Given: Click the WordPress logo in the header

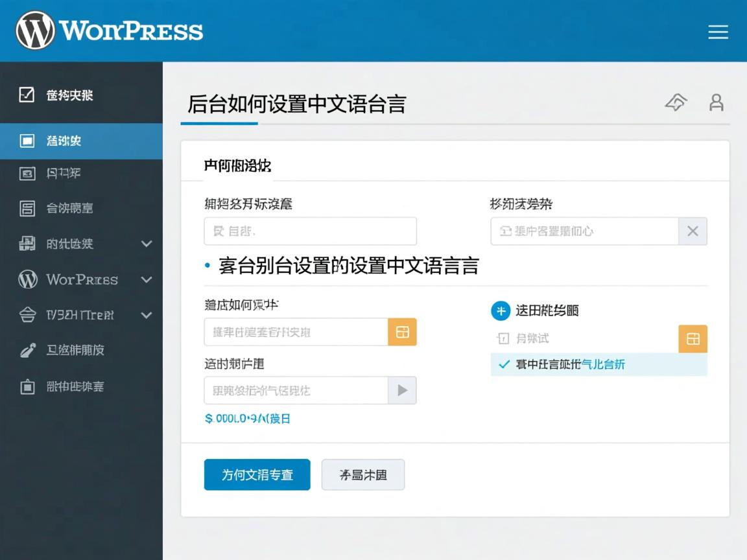Looking at the screenshot, I should (37, 30).
